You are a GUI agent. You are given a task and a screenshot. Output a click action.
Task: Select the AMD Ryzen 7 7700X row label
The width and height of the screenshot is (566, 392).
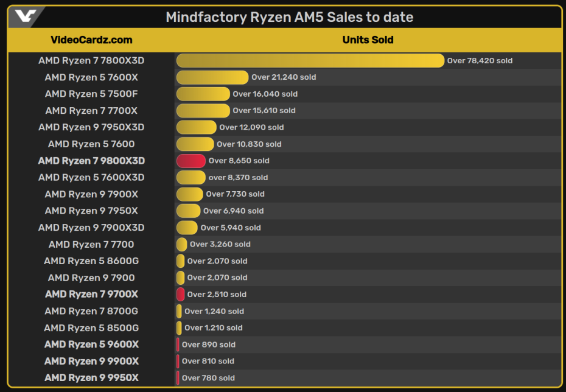[91, 111]
